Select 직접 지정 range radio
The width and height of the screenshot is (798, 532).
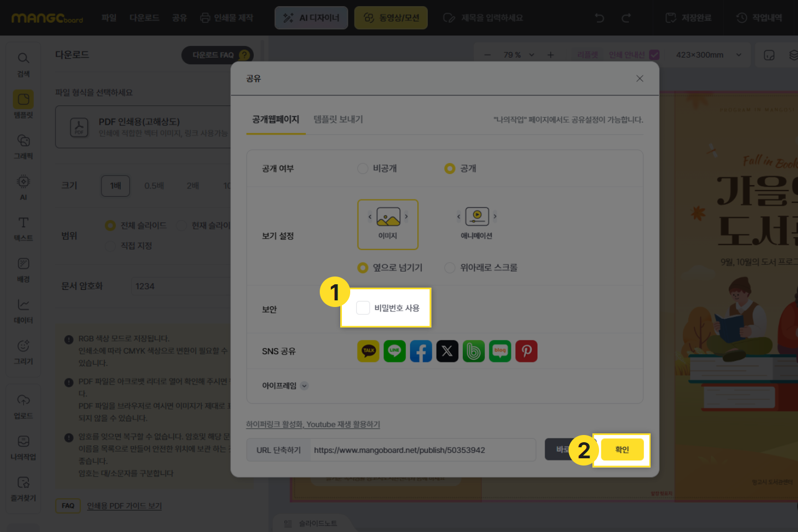[110, 245]
